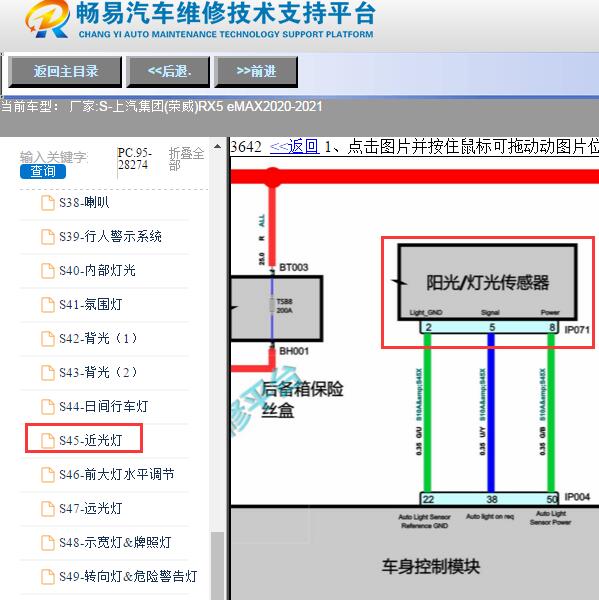Image resolution: width=599 pixels, height=600 pixels.
Task: Click the 当前车型 vehicle model text
Action: tap(162, 106)
